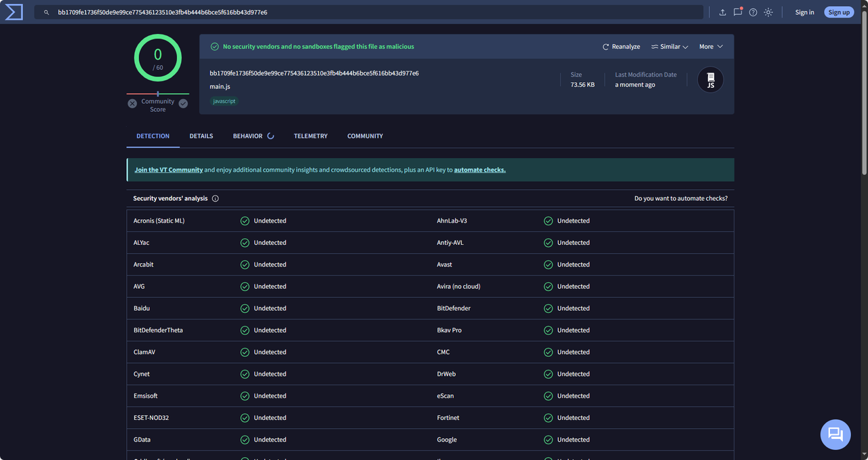This screenshot has width=868, height=460.
Task: Switch to the Detection tab
Action: (153, 136)
